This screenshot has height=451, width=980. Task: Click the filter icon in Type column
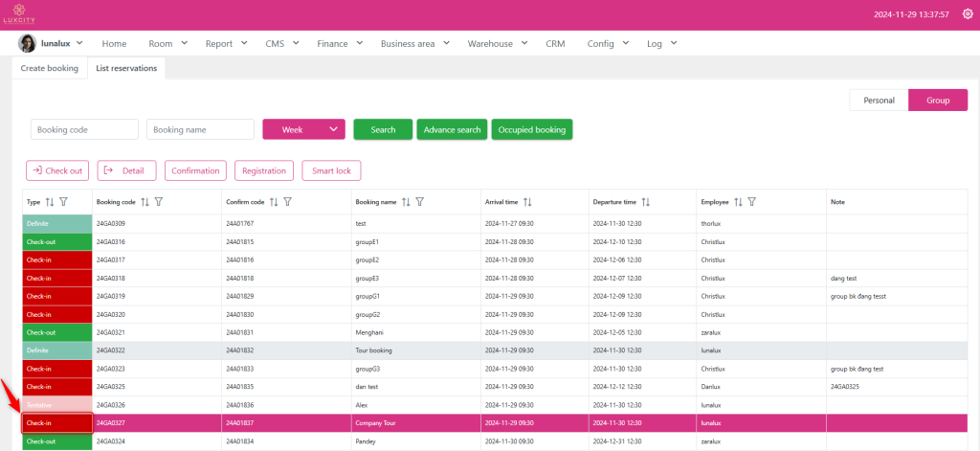click(x=63, y=202)
